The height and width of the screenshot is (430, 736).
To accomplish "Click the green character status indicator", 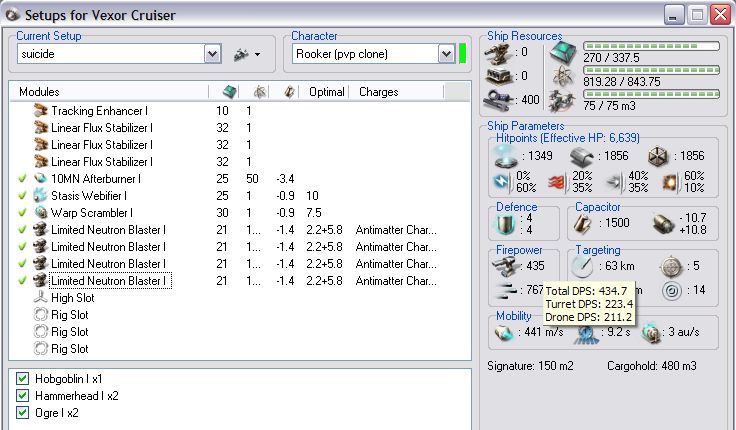I will [x=462, y=54].
